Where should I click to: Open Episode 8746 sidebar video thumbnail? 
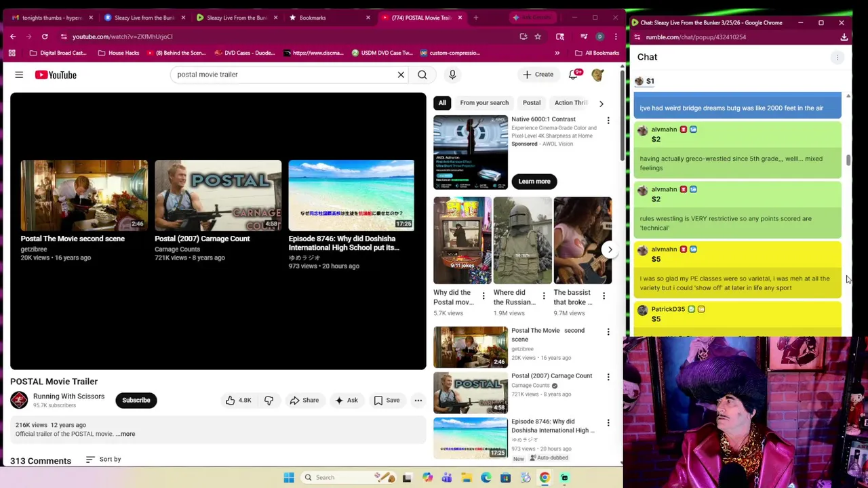(471, 438)
